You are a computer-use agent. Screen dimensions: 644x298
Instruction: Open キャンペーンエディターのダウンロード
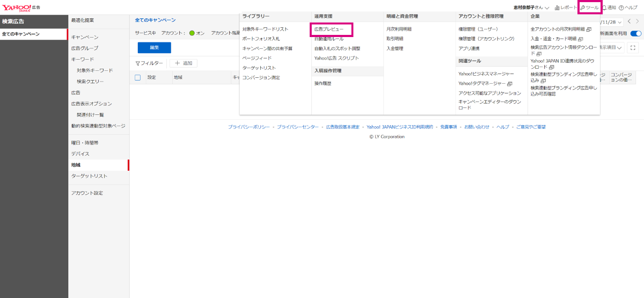(489, 104)
